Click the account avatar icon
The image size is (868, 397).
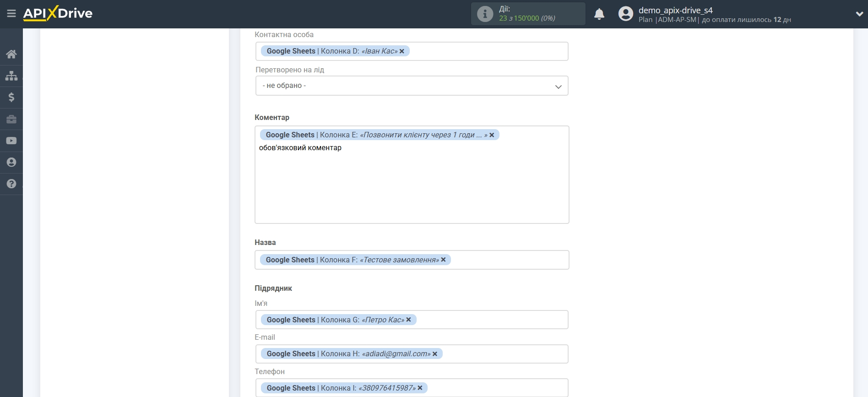point(626,14)
